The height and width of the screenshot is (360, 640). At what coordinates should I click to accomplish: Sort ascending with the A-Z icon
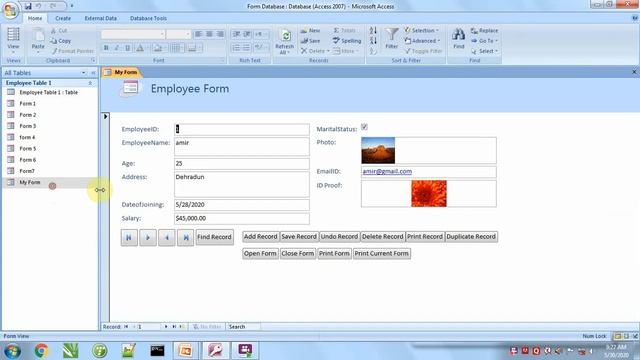point(373,31)
